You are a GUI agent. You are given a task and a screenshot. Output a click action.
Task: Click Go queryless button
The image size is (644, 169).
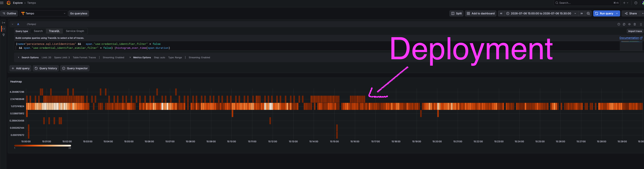coord(79,13)
